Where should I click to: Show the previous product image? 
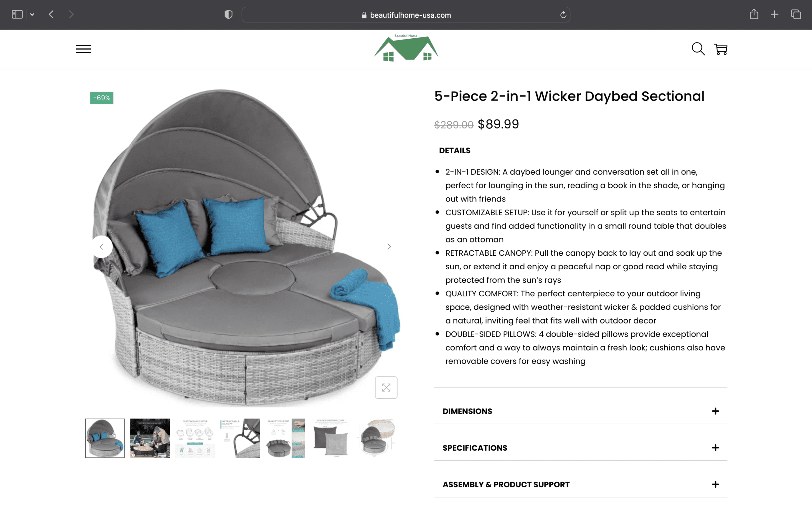pos(101,247)
